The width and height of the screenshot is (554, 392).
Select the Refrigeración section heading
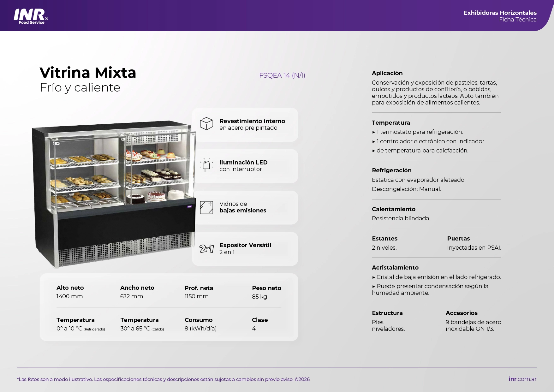pos(391,170)
